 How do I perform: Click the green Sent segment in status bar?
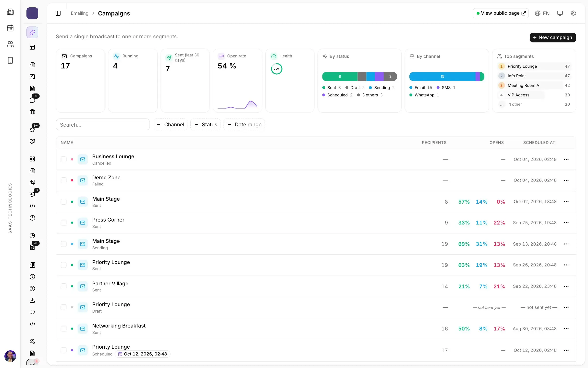tap(340, 77)
